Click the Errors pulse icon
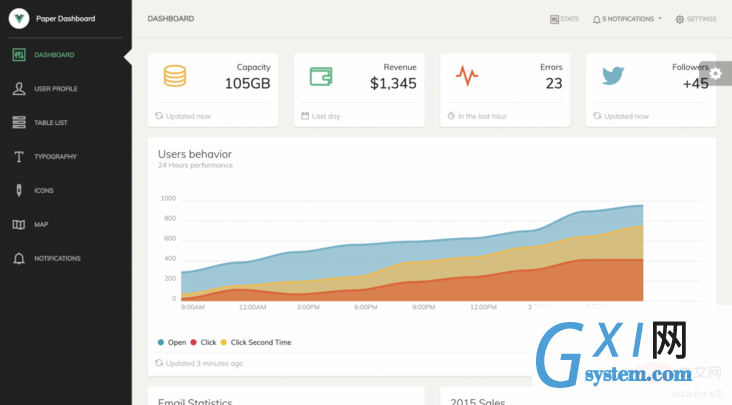 467,76
